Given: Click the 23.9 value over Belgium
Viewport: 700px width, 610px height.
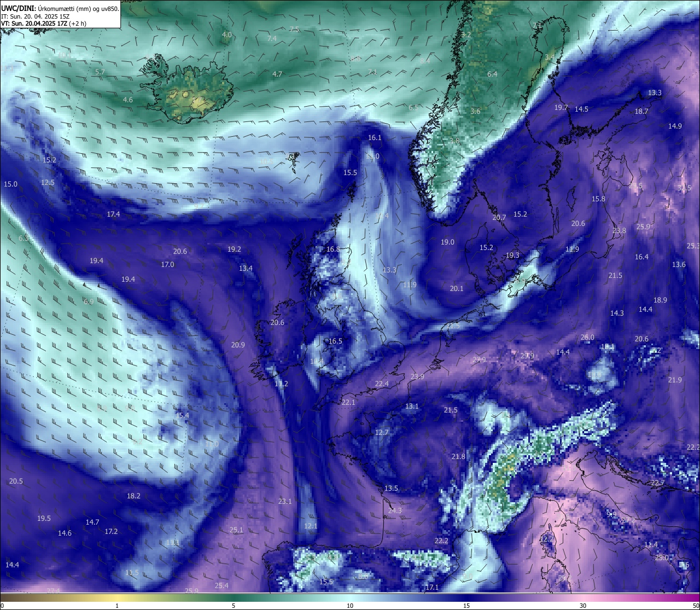Looking at the screenshot, I should 417,377.
